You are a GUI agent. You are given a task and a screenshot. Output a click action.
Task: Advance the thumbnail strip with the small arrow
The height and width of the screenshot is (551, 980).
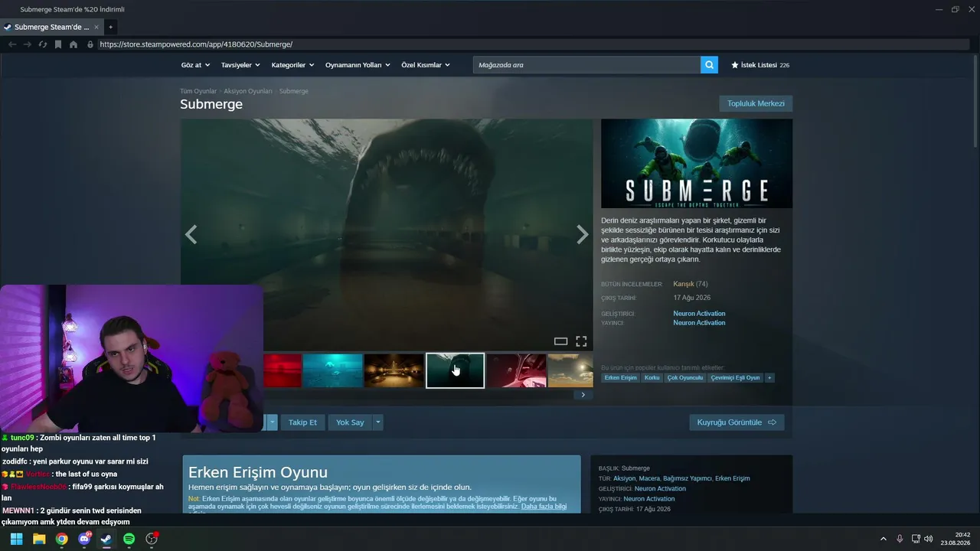583,395
